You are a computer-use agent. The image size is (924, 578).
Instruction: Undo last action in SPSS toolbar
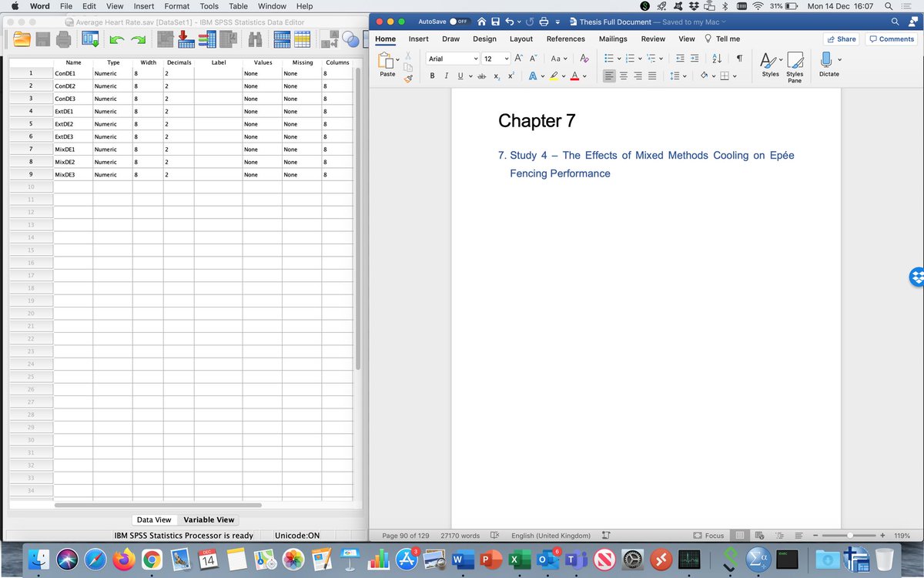pos(116,39)
